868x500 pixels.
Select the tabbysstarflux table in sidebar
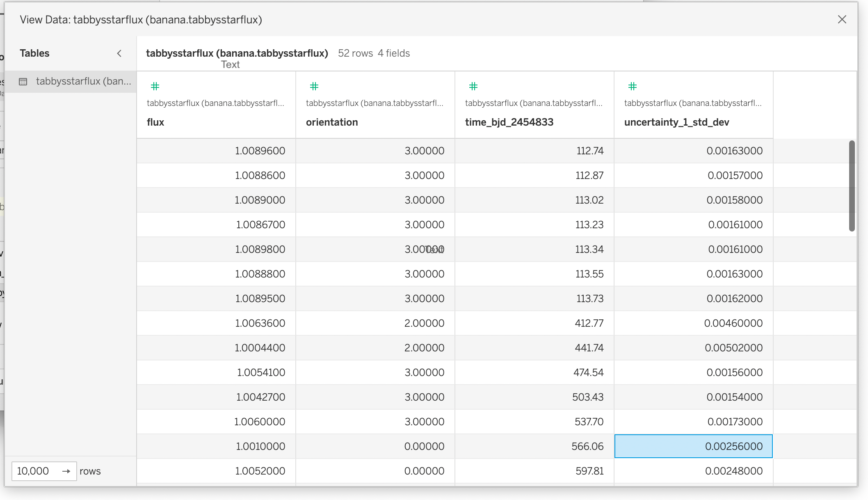71,81
